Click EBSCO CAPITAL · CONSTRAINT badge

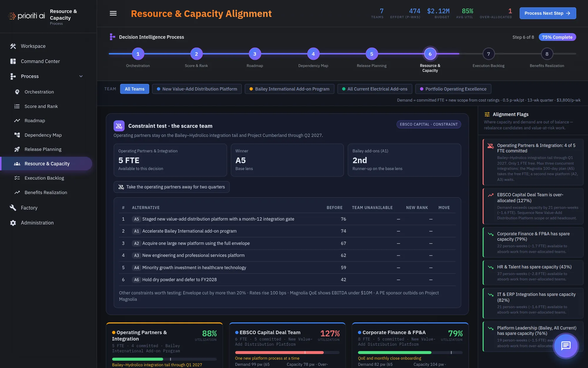pos(429,124)
